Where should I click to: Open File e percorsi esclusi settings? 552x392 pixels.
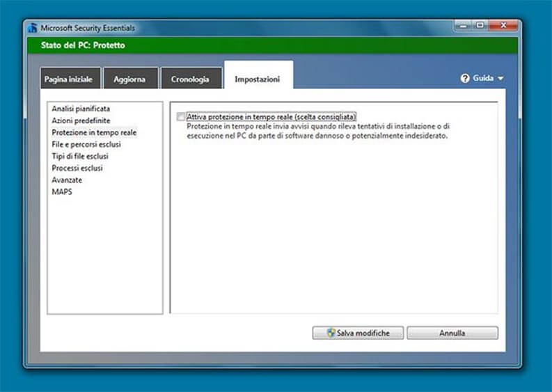(86, 144)
